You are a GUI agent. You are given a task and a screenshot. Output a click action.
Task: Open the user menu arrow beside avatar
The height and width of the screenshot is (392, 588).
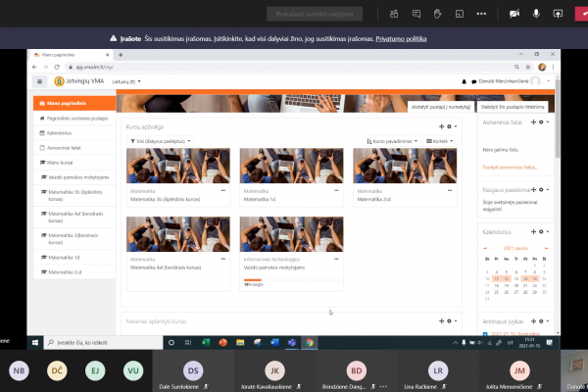(549, 81)
